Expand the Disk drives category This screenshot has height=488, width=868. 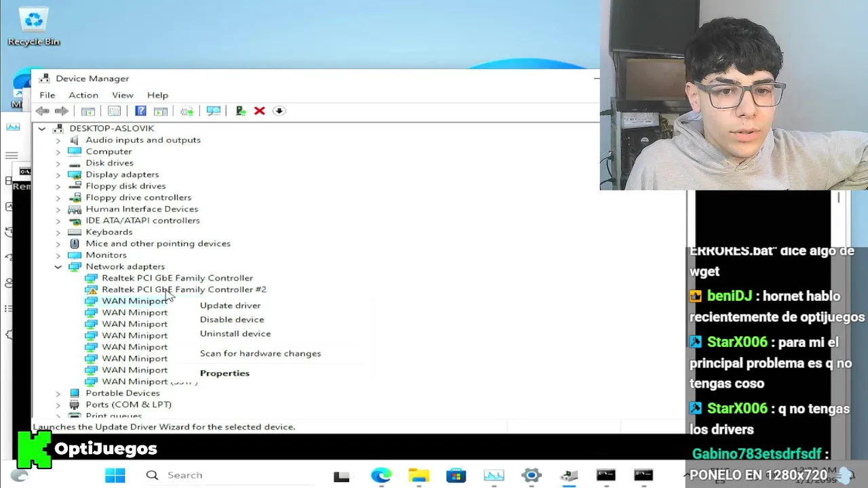[58, 163]
